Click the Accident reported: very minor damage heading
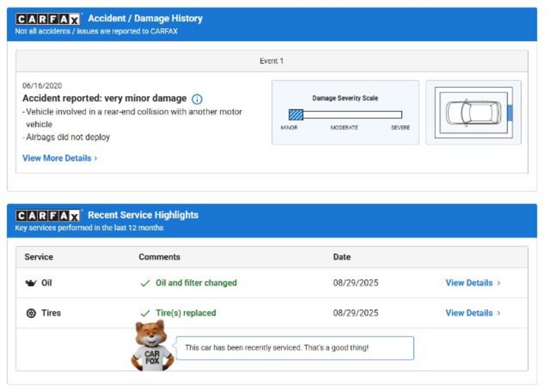Screen dimensions: 550x392 point(105,98)
